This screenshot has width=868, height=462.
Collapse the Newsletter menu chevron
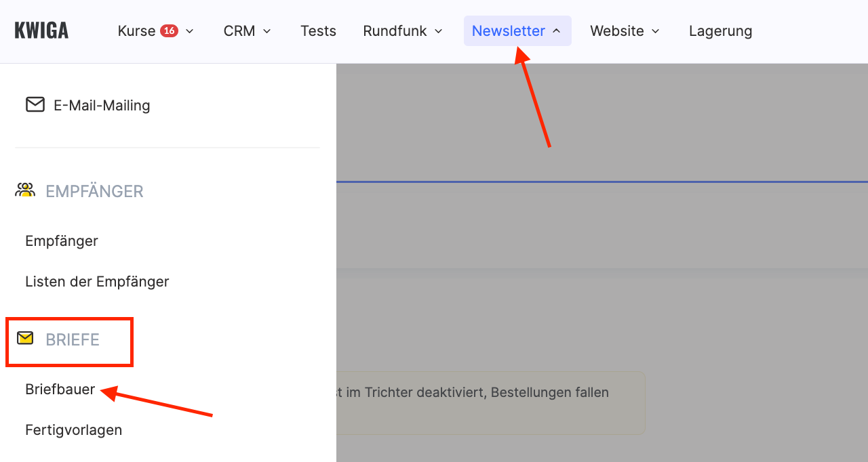click(x=557, y=31)
